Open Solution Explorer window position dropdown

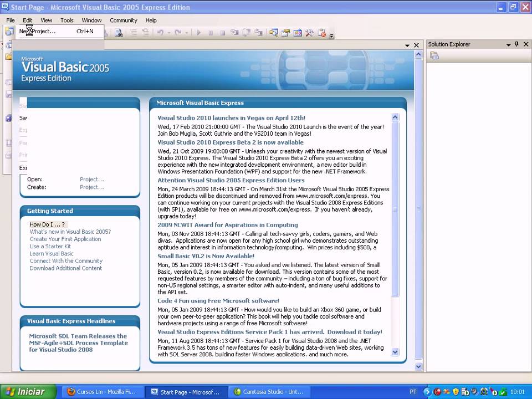click(508, 44)
